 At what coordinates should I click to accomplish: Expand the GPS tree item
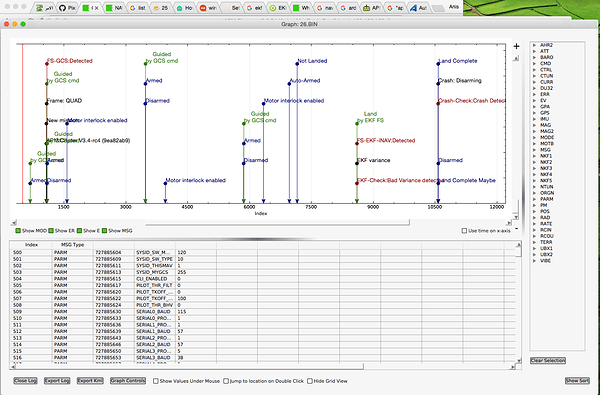point(534,113)
